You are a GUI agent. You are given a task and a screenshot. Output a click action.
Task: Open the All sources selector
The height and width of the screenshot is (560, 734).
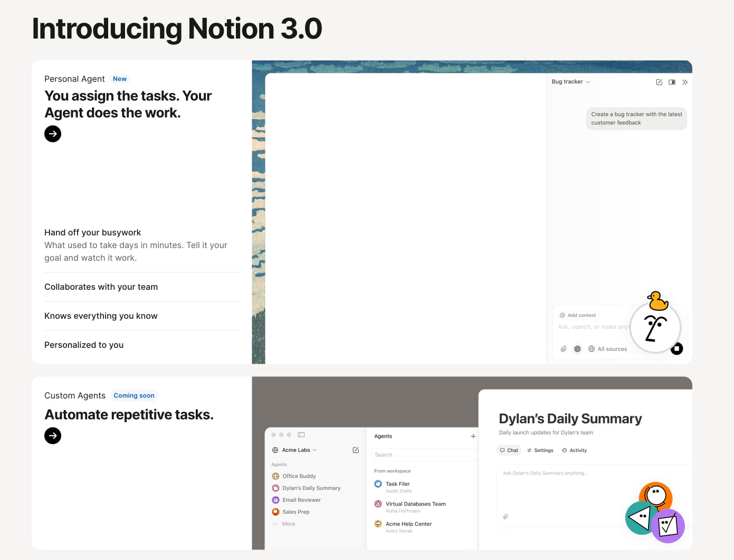pyautogui.click(x=607, y=349)
